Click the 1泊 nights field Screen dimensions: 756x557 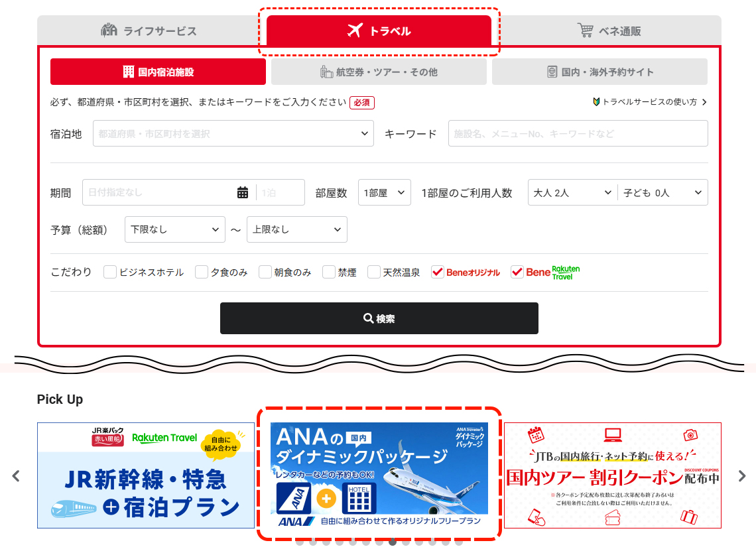pyautogui.click(x=280, y=192)
